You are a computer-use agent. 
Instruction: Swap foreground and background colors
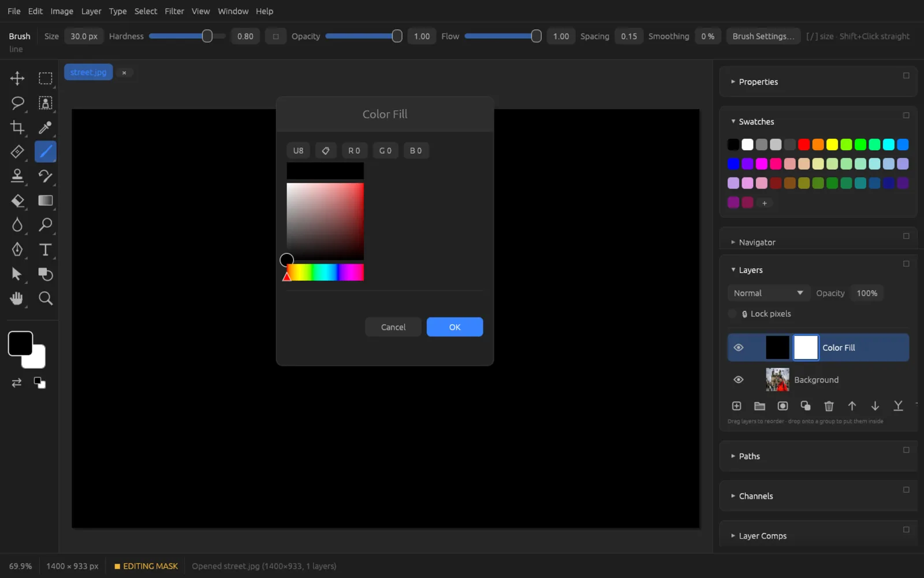(x=17, y=383)
